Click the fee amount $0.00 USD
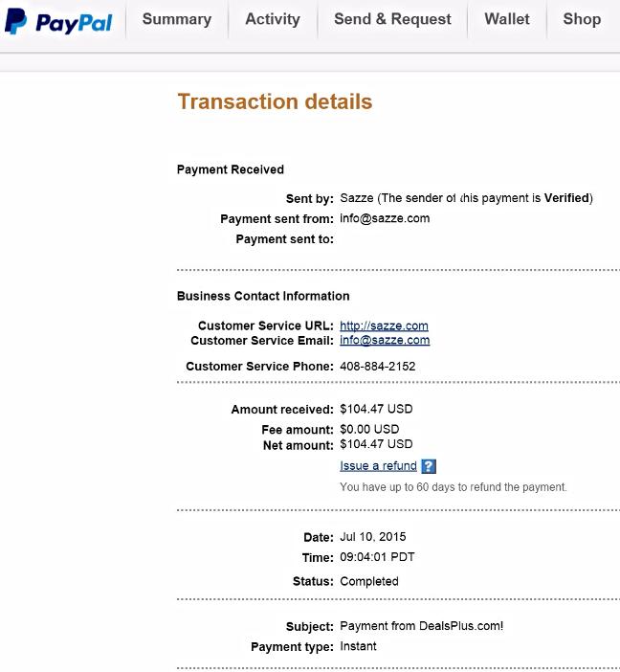Image resolution: width=620 pixels, height=672 pixels. (x=369, y=430)
